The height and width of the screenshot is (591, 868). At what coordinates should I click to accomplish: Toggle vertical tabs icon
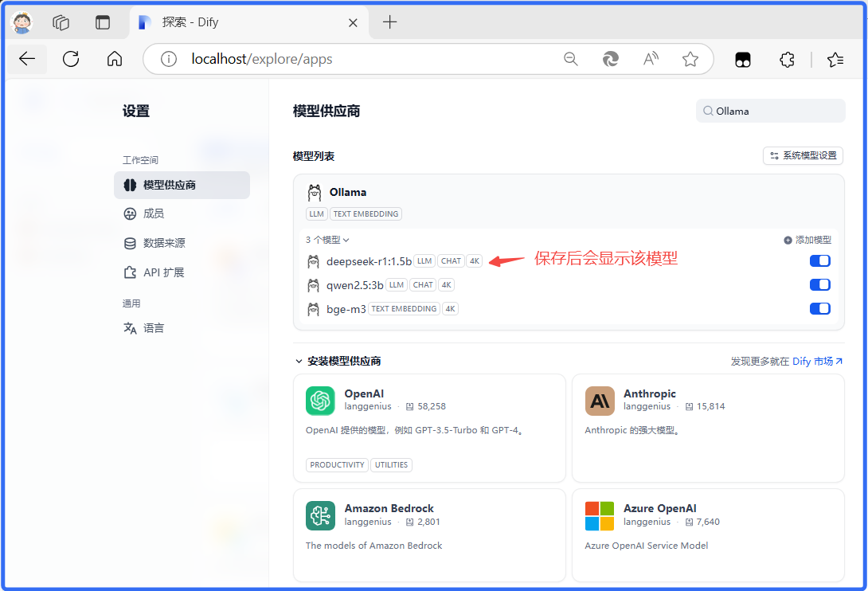point(103,22)
